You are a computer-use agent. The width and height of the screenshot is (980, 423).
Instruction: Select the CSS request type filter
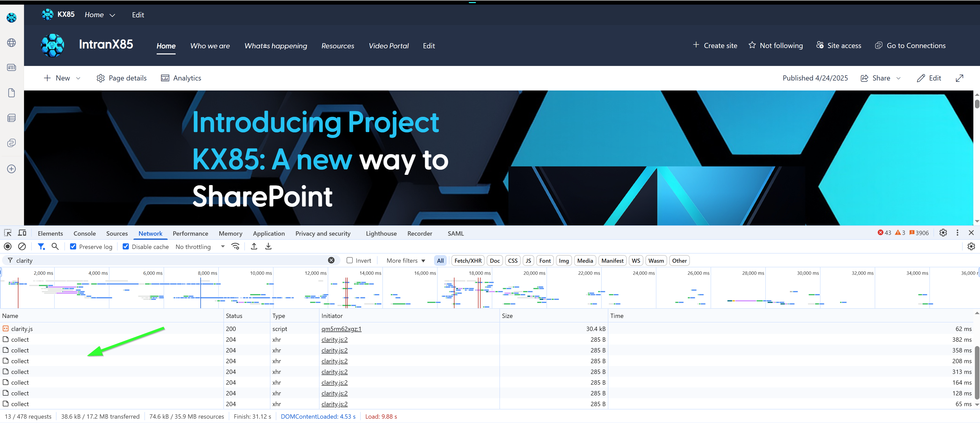(x=512, y=260)
